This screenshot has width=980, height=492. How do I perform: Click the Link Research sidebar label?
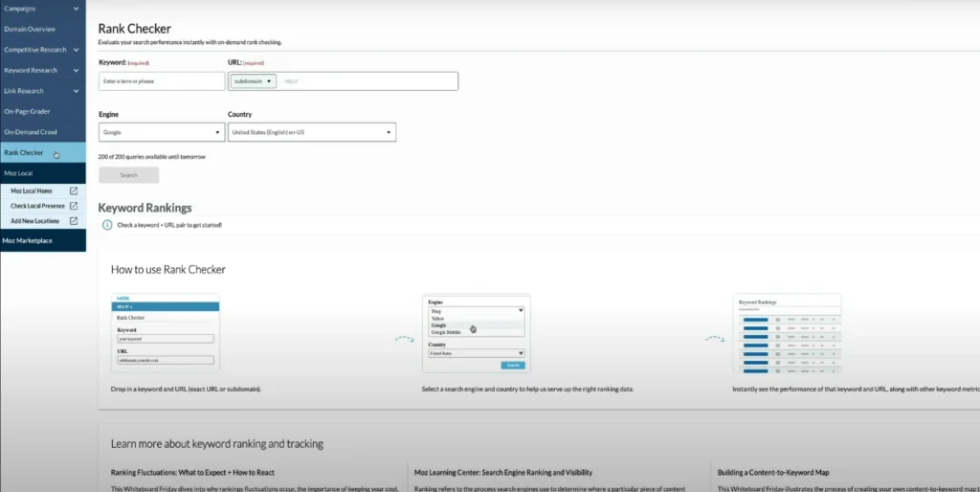24,91
